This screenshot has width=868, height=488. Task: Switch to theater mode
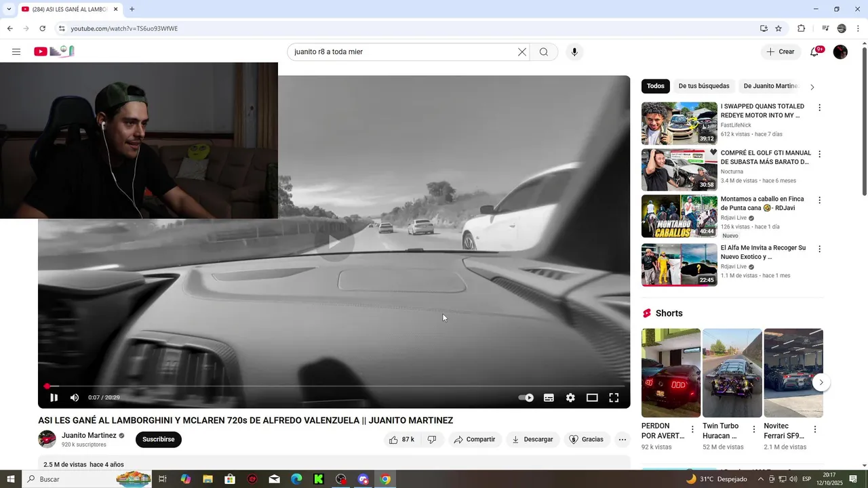[592, 398]
